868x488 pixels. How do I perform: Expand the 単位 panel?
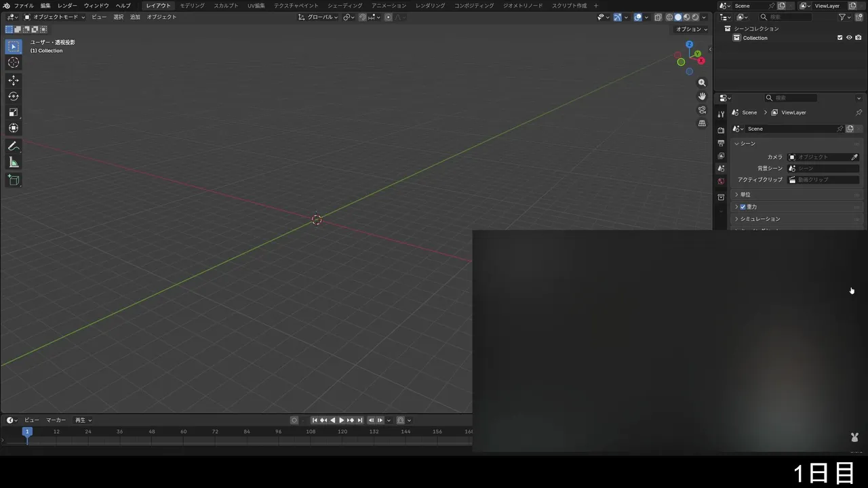797,195
